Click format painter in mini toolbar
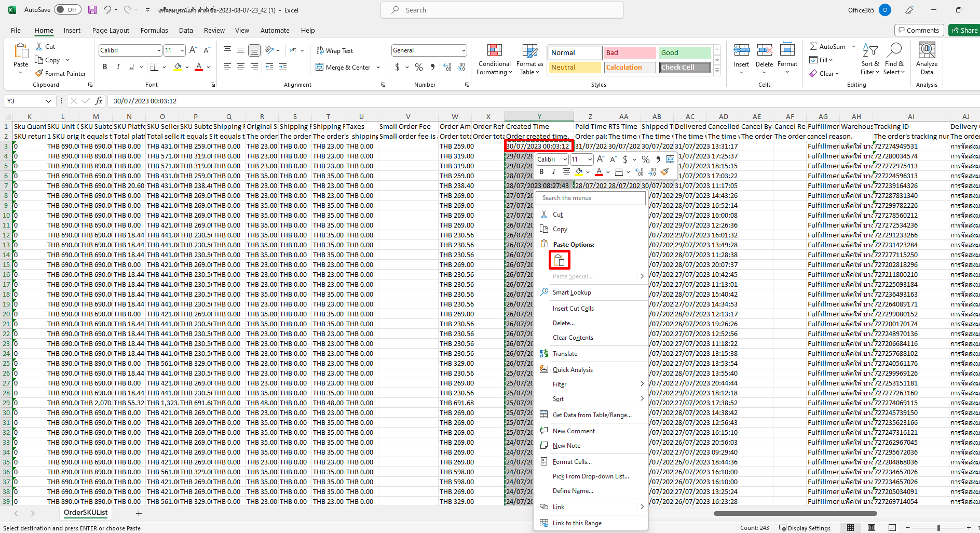Screen dimensions: 980x533 tap(665, 171)
